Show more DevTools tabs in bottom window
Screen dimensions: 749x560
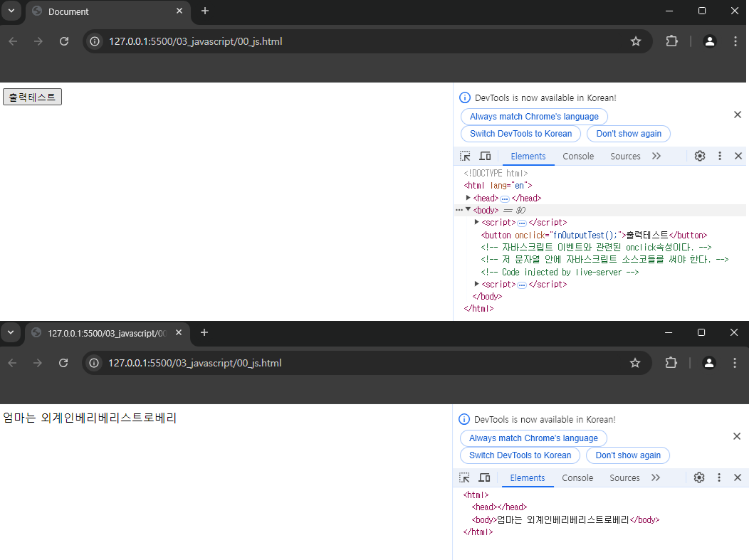click(655, 478)
